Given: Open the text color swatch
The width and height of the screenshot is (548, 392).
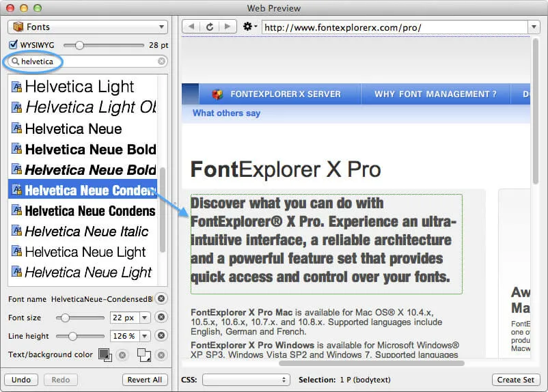Looking at the screenshot, I should coord(105,354).
